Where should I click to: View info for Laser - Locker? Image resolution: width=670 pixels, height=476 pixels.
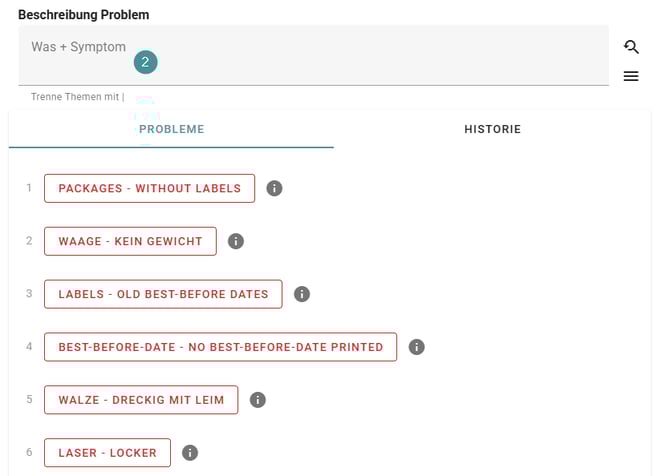click(190, 453)
